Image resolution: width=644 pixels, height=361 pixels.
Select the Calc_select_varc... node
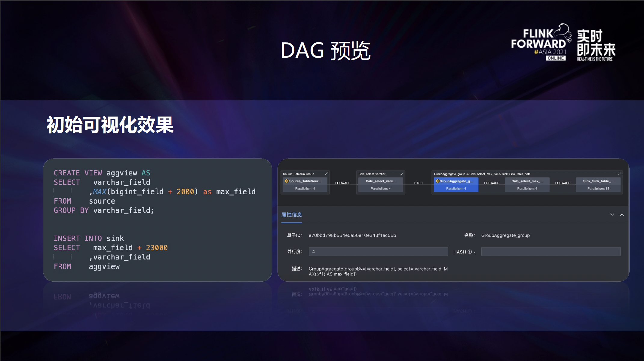pos(381,185)
